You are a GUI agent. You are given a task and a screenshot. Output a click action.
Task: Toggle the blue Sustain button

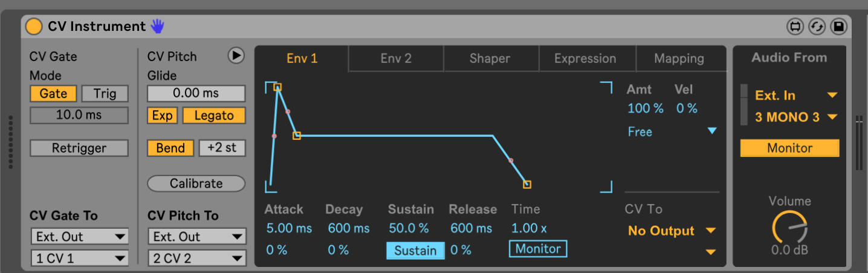pos(415,250)
